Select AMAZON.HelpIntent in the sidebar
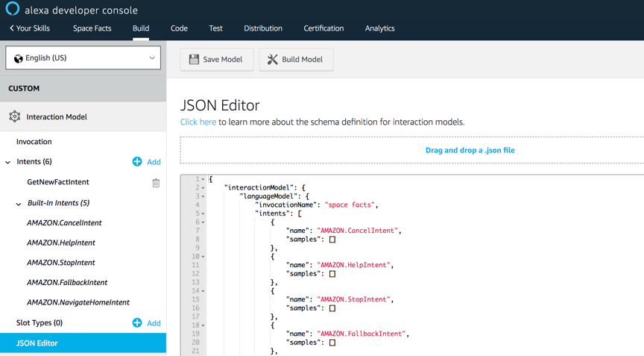 click(61, 243)
